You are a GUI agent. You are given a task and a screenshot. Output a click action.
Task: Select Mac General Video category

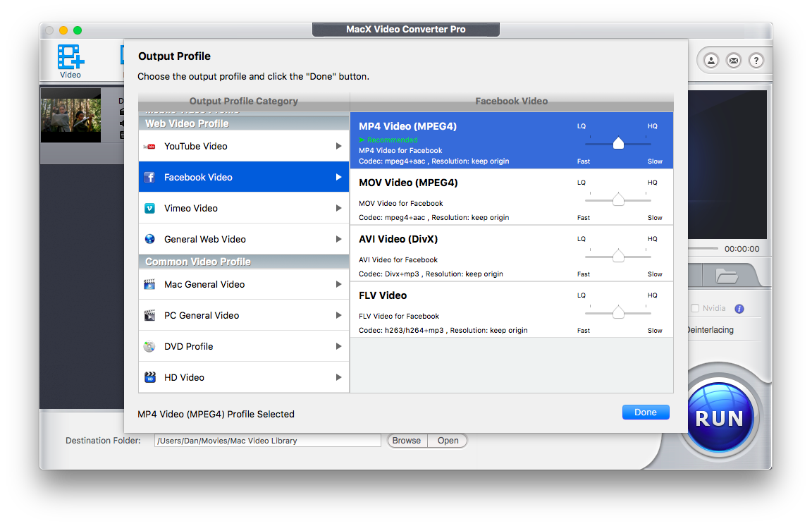point(244,284)
